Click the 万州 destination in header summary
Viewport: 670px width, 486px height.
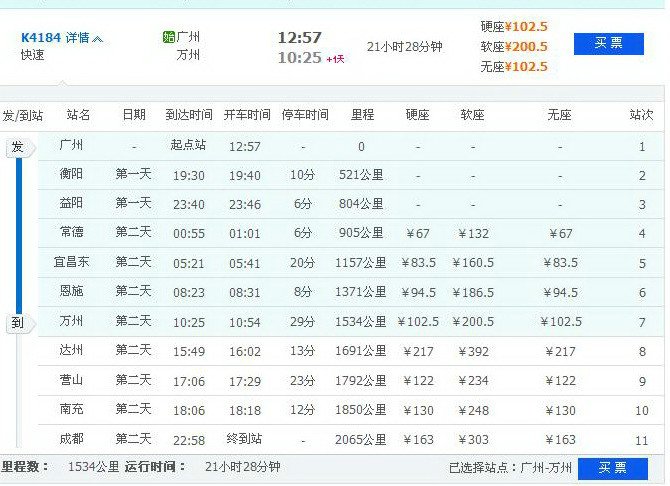(188, 55)
